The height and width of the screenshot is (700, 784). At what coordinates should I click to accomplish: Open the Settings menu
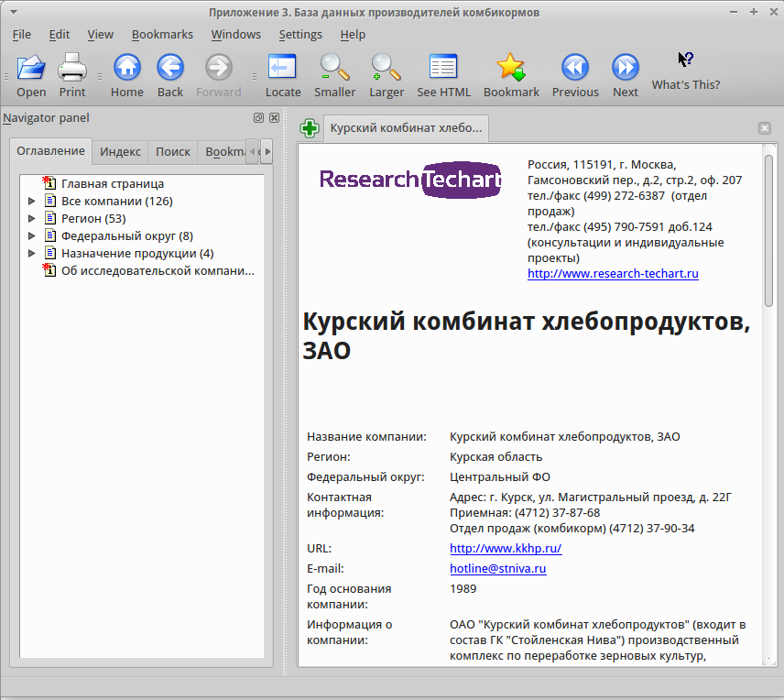[x=300, y=35]
